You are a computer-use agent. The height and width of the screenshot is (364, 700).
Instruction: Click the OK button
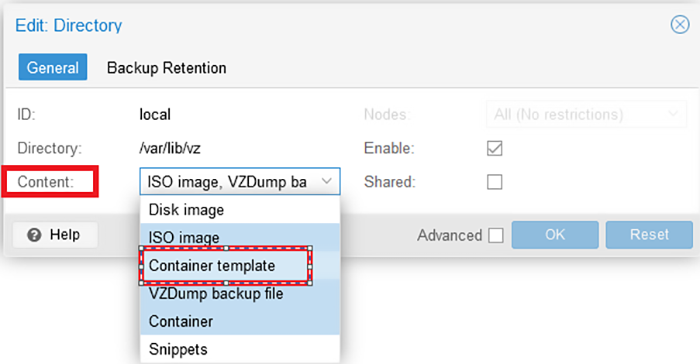[x=555, y=235]
